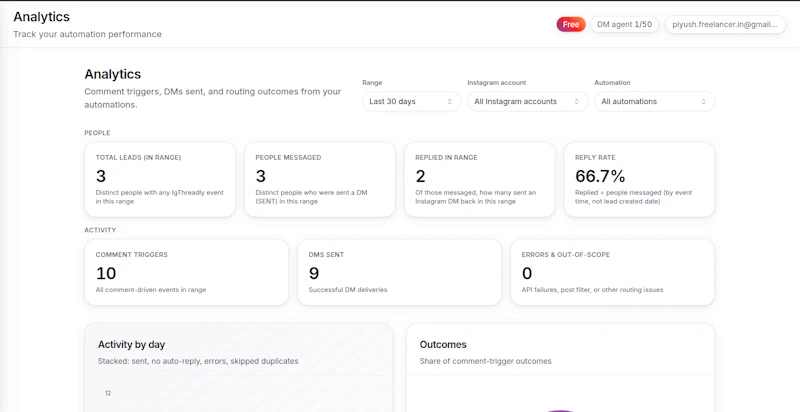Click the DMs Sent value 9
The width and height of the screenshot is (800, 412).
point(314,273)
